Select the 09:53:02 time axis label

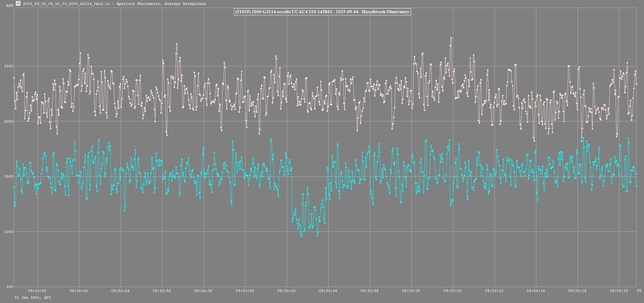pos(286,291)
